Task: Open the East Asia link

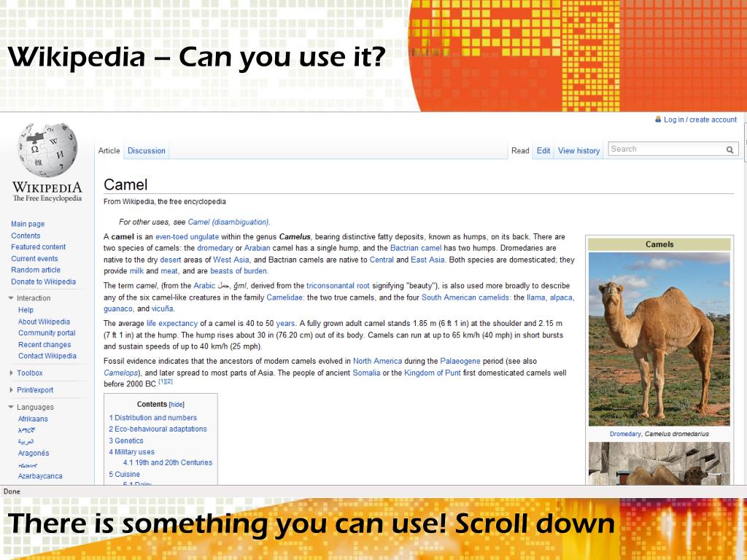Action: coord(427,260)
